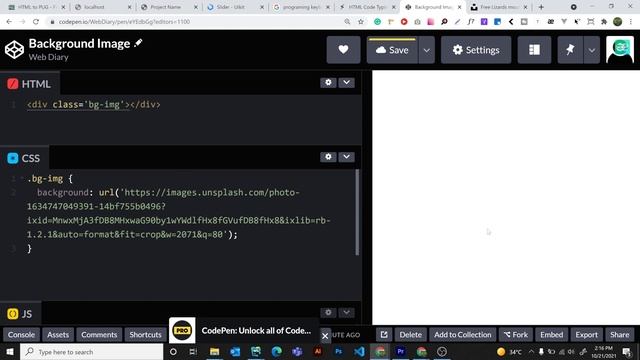640x360 pixels.
Task: Click the Web Diary author link
Action: [x=48, y=57]
